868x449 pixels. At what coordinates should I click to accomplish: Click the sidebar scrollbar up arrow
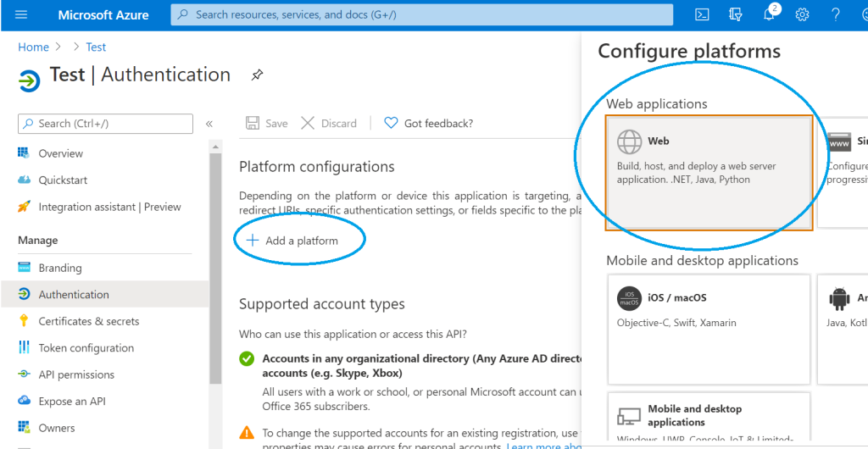215,147
